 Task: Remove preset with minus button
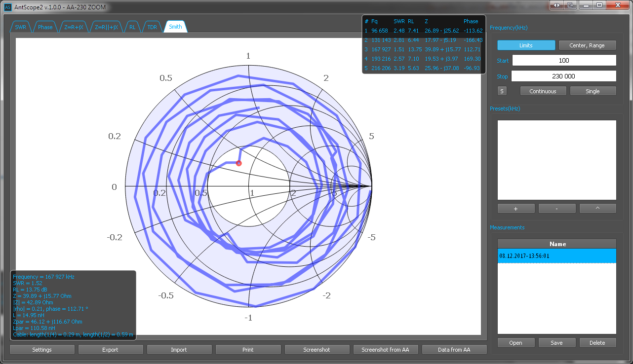[x=557, y=209]
